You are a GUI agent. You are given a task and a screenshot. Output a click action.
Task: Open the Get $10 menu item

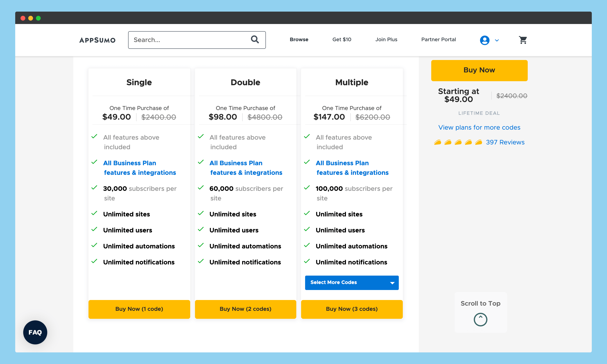point(342,39)
